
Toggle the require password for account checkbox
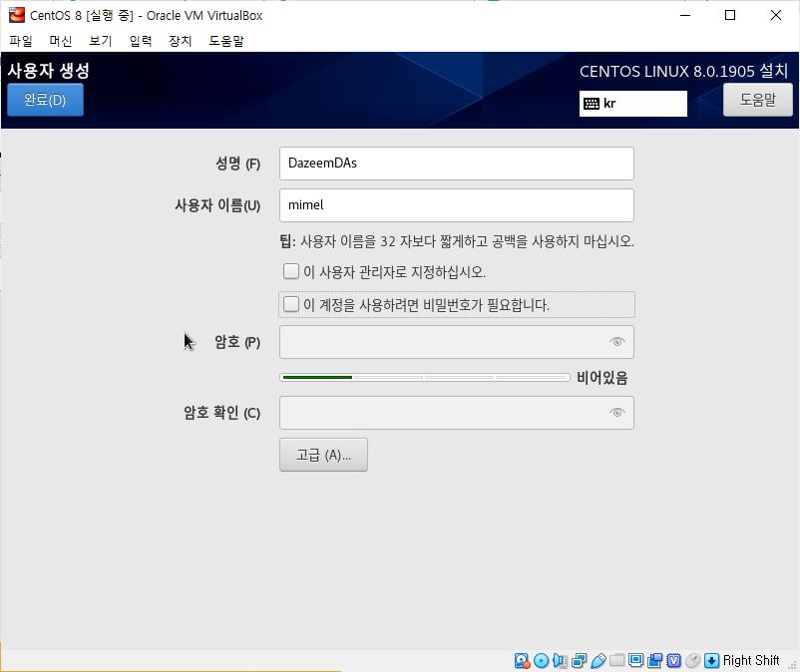[291, 304]
